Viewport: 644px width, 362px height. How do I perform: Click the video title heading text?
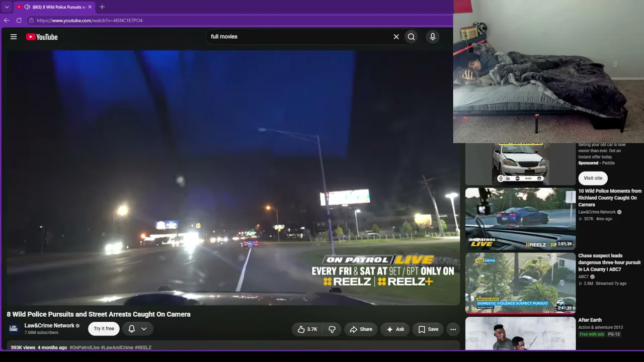[x=99, y=314]
